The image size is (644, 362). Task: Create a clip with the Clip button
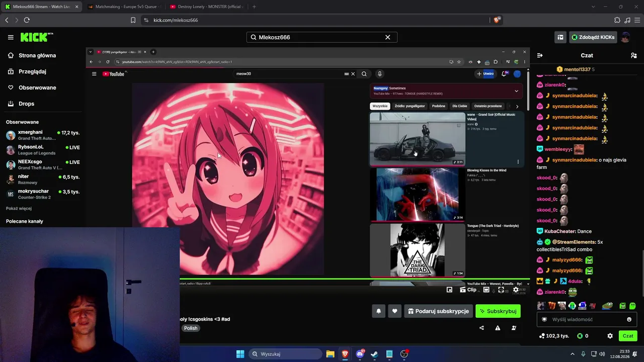pos(468,290)
